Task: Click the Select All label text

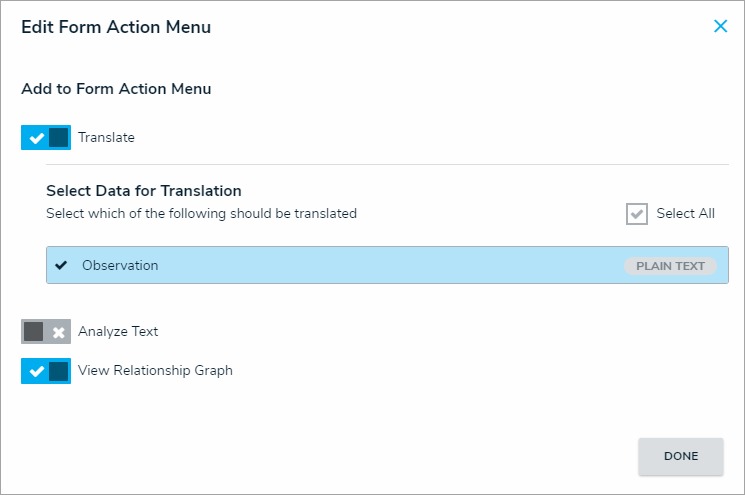Action: [685, 214]
